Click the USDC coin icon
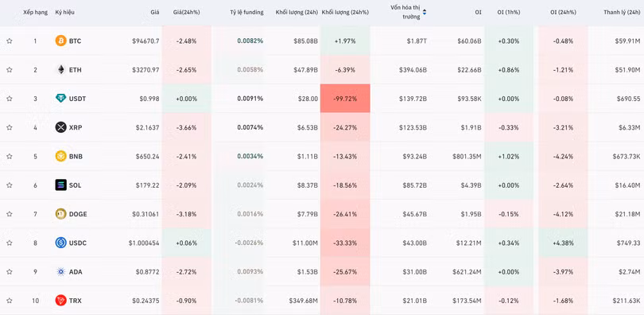This screenshot has height=315, width=644. tap(60, 243)
